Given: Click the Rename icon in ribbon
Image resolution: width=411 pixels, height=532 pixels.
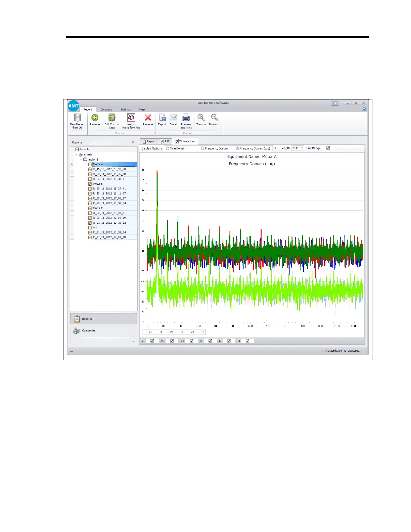Looking at the screenshot, I should 95,118.
